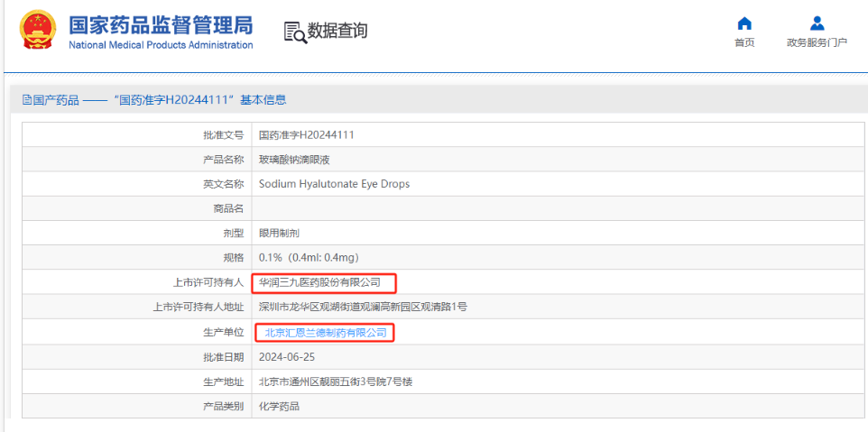
Task: Click the 国家药品监督管理局 title
Action: pos(162,25)
